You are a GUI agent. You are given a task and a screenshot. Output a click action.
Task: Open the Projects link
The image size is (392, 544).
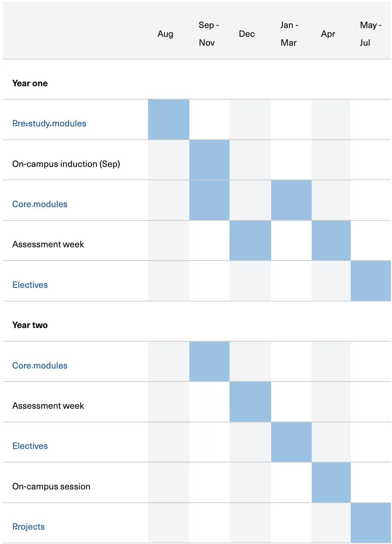[28, 527]
